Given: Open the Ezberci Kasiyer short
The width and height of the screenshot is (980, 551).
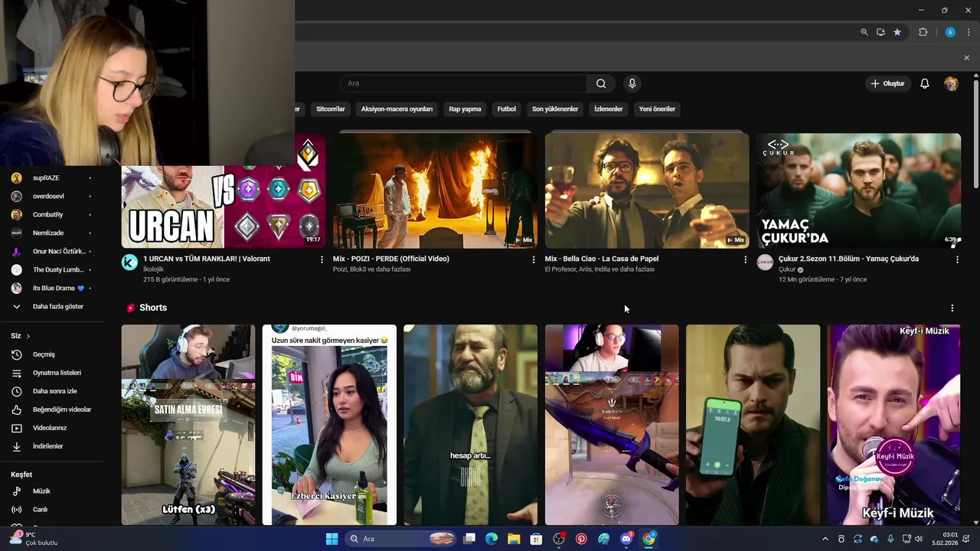Looking at the screenshot, I should 329,425.
